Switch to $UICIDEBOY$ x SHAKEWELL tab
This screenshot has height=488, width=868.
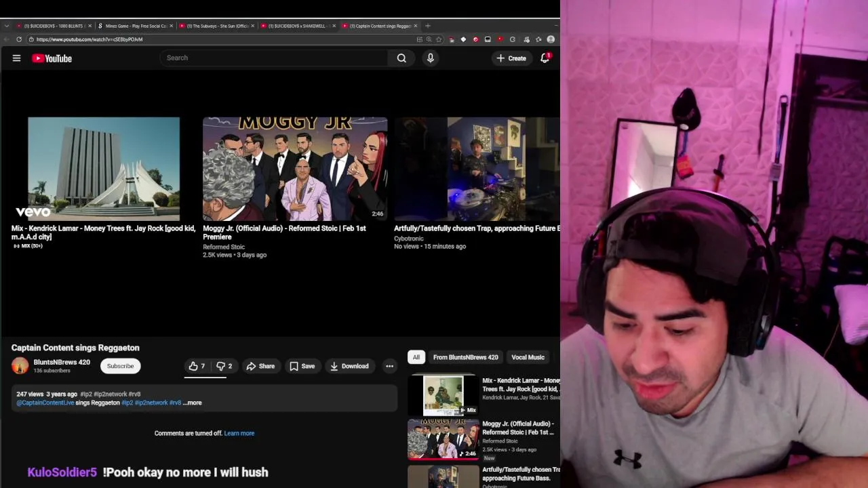click(x=297, y=26)
